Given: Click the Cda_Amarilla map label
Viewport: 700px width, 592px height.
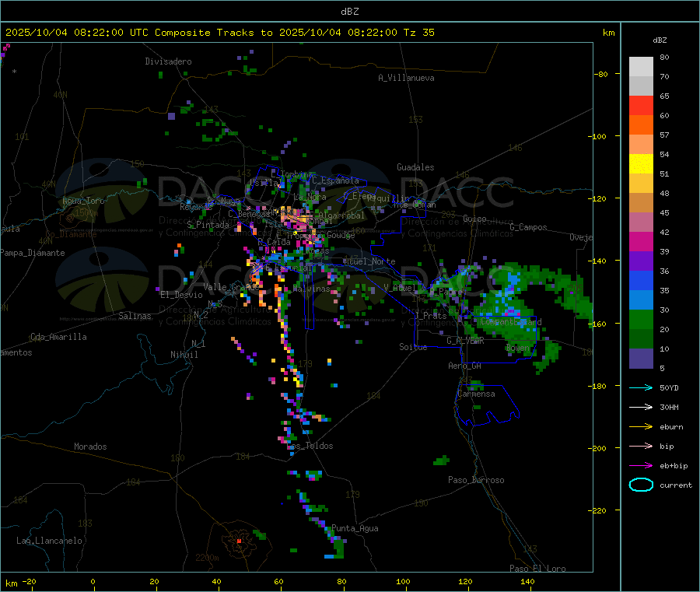Looking at the screenshot, I should (58, 337).
